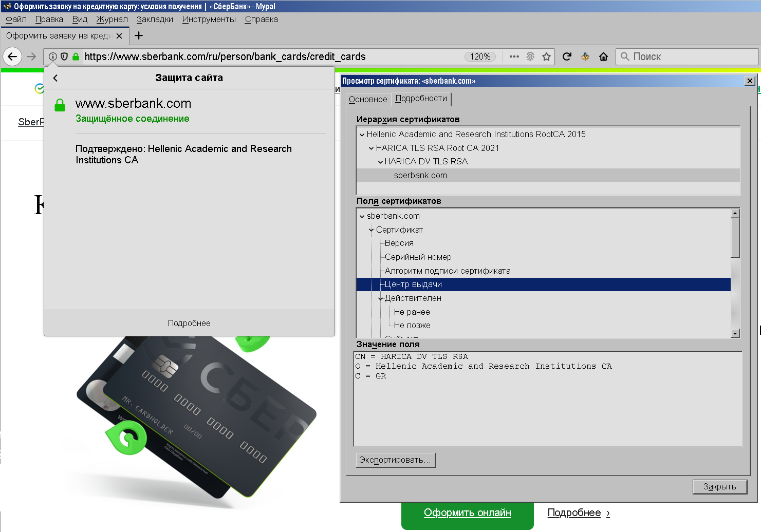The image size is (761, 532).
Task: Click the green padlock in address bar
Action: [x=76, y=56]
